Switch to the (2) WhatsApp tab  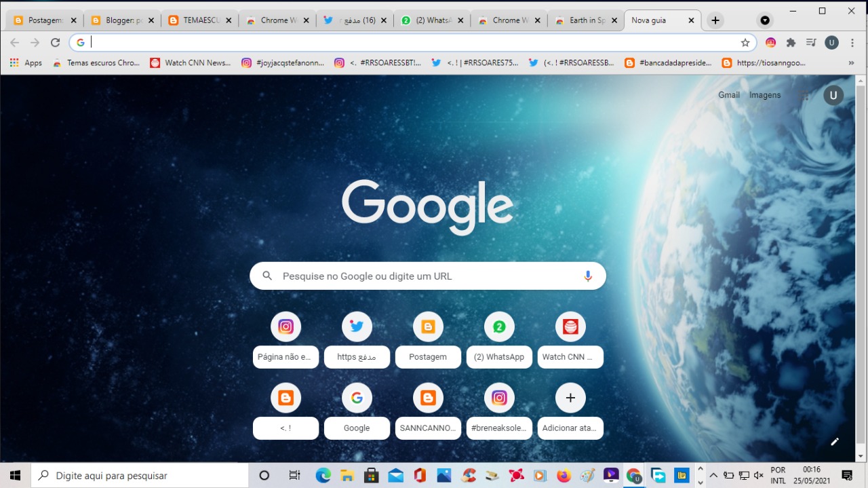point(431,20)
